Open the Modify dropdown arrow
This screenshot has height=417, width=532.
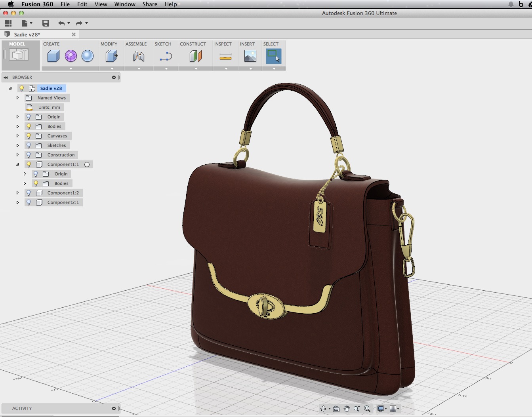click(111, 68)
